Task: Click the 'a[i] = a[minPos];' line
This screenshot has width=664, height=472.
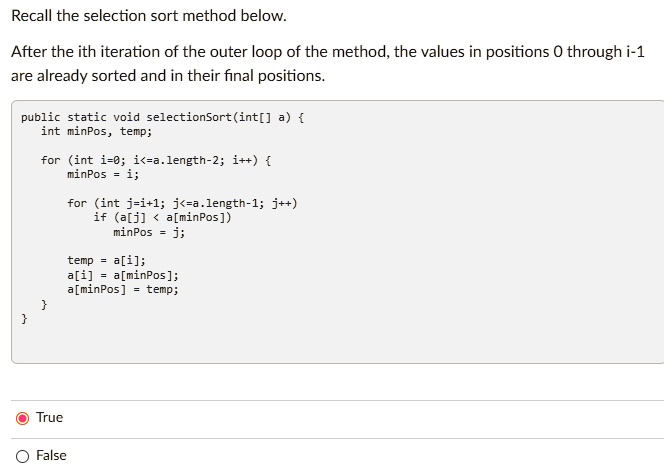Action: click(123, 275)
